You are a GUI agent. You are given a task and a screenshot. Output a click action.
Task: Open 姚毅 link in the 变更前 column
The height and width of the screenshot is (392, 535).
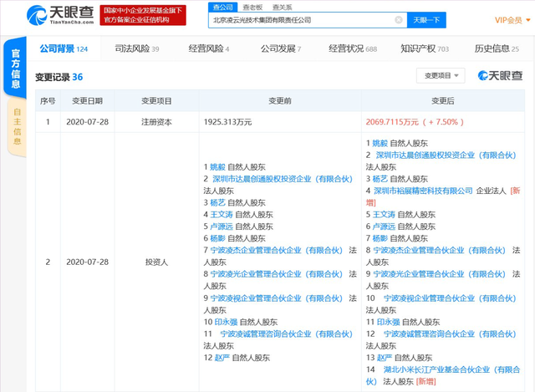217,167
